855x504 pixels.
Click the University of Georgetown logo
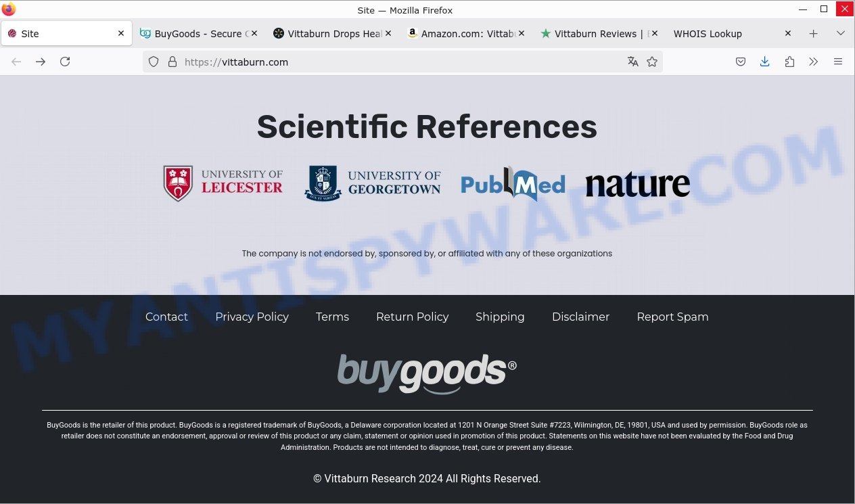[373, 183]
